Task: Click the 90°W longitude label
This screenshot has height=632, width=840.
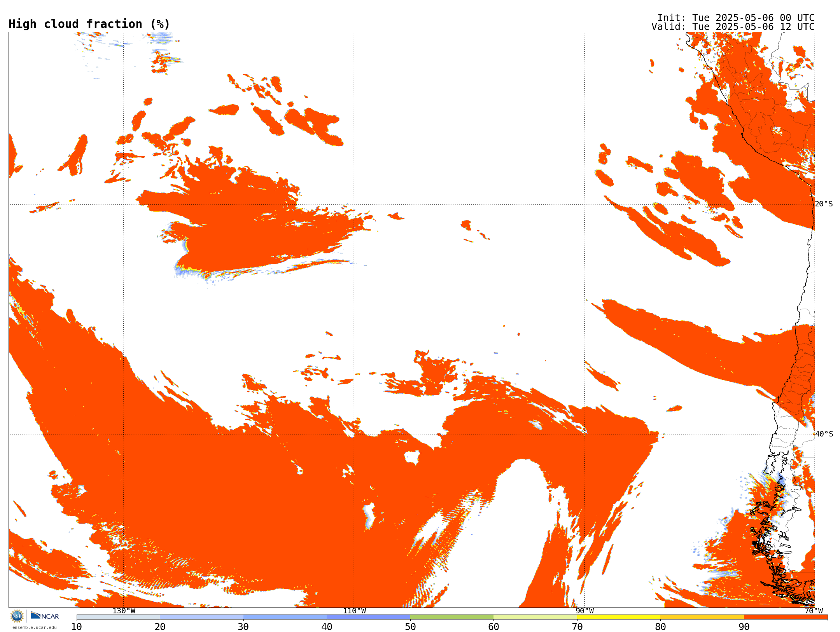Action: [584, 611]
